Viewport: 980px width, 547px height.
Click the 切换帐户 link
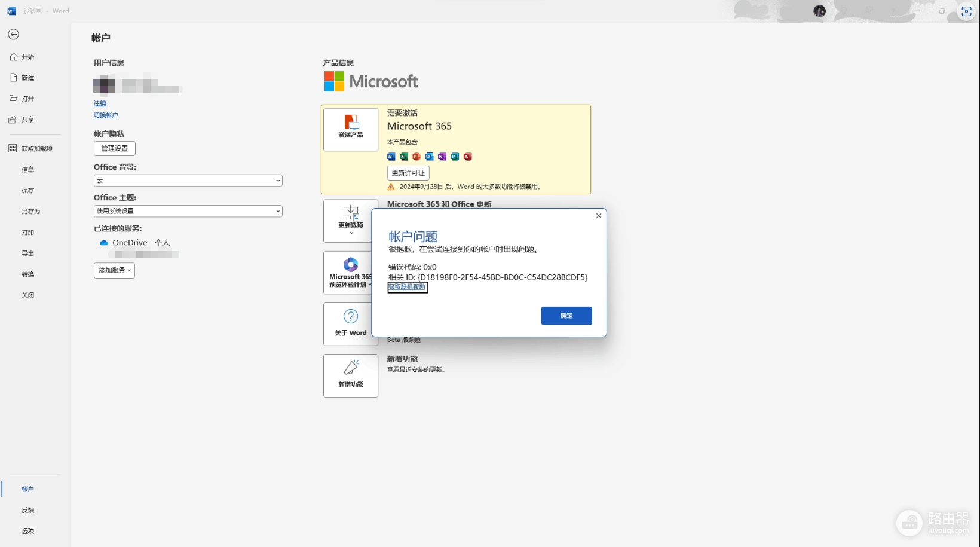106,115
